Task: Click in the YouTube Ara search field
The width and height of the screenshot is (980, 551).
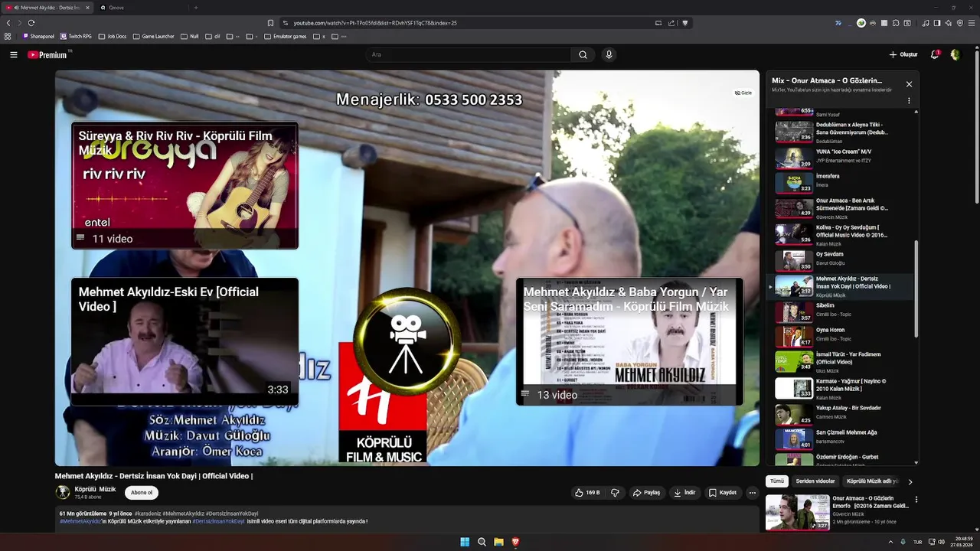Action: pos(469,55)
